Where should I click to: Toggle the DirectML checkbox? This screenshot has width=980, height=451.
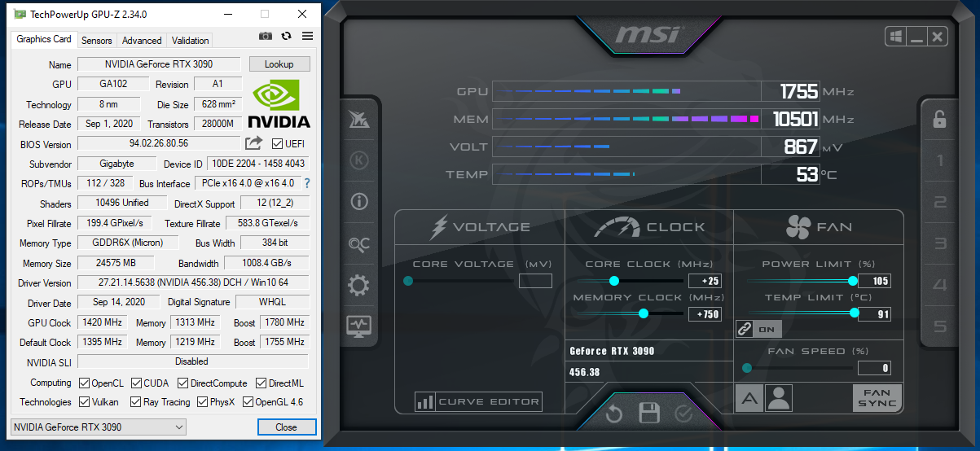261,383
